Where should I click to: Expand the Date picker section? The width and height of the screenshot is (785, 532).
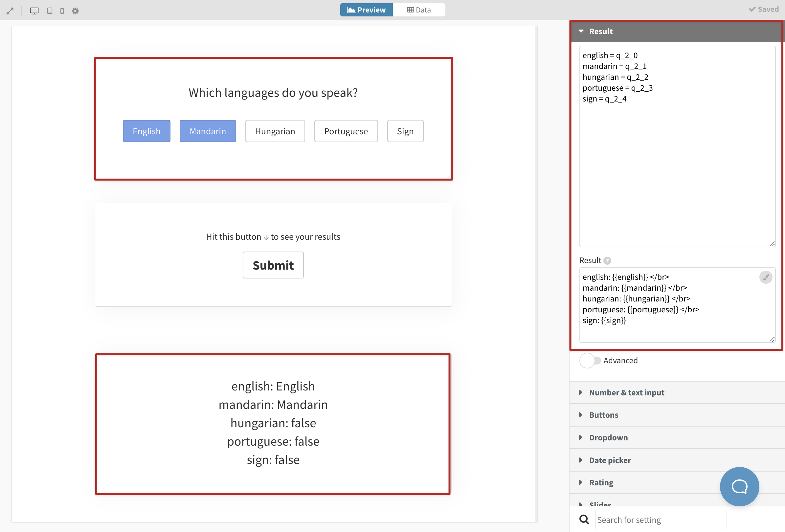[x=610, y=460]
